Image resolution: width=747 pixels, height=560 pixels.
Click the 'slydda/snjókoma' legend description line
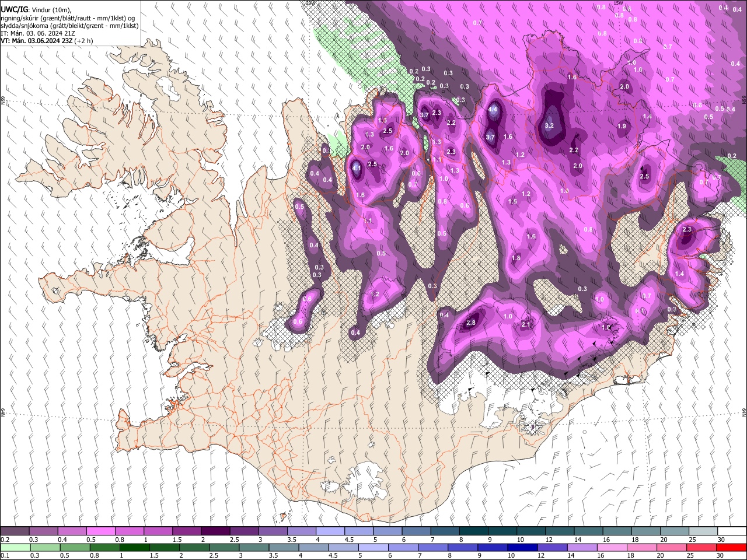click(x=70, y=26)
